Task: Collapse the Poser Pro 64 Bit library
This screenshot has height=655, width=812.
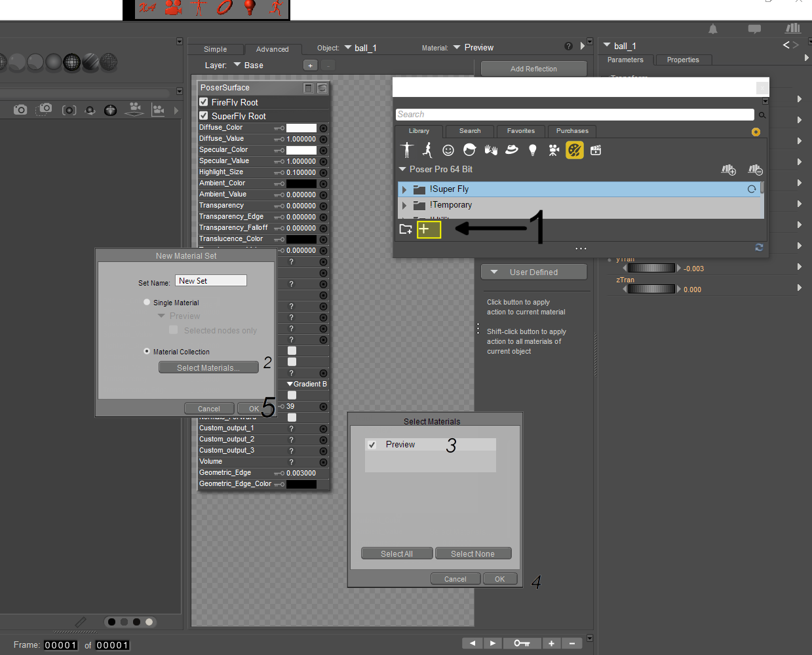Action: pyautogui.click(x=402, y=169)
